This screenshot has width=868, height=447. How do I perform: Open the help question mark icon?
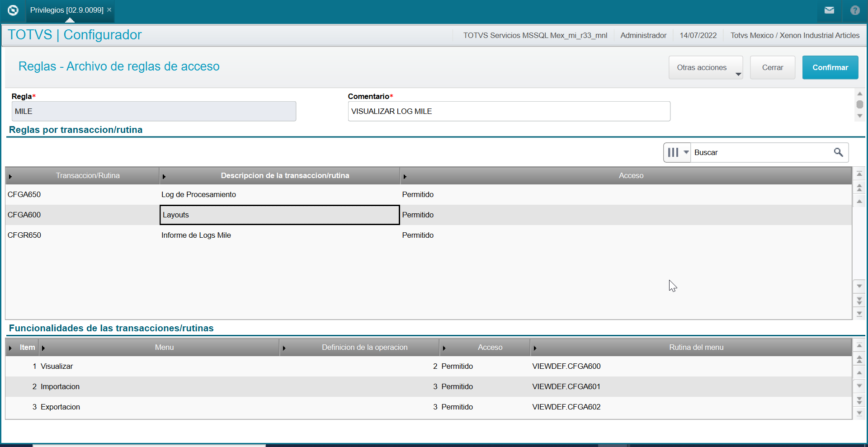coord(855,10)
